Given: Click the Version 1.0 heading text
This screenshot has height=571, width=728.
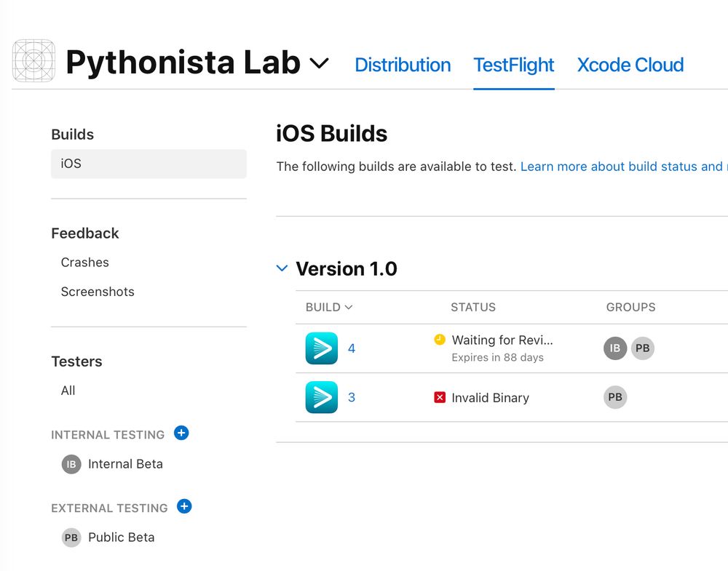Looking at the screenshot, I should (347, 268).
